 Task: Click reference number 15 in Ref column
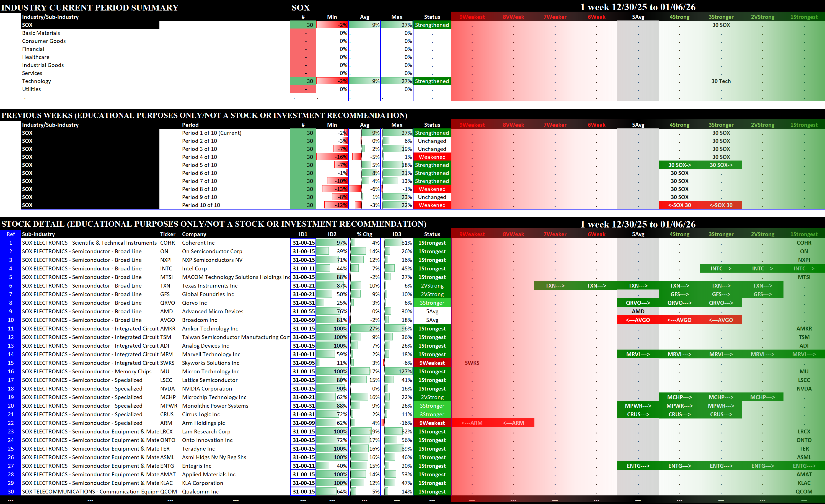(x=11, y=363)
